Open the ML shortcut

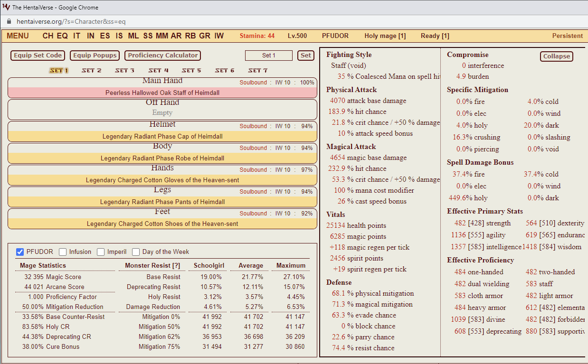coord(133,36)
